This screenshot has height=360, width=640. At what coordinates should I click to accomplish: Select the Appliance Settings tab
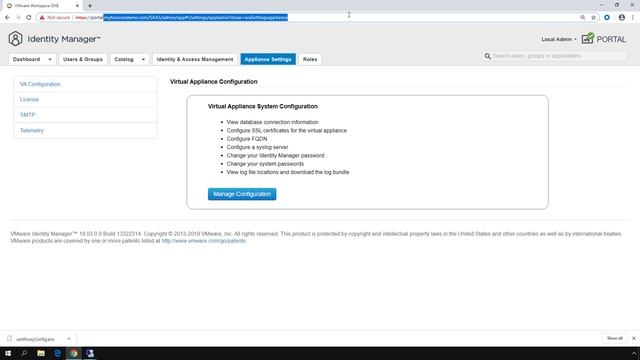pyautogui.click(x=268, y=59)
